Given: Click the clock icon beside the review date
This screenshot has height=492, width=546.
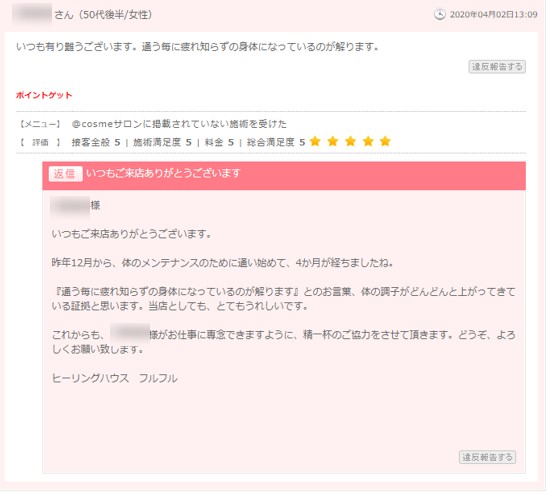Looking at the screenshot, I should 439,14.
